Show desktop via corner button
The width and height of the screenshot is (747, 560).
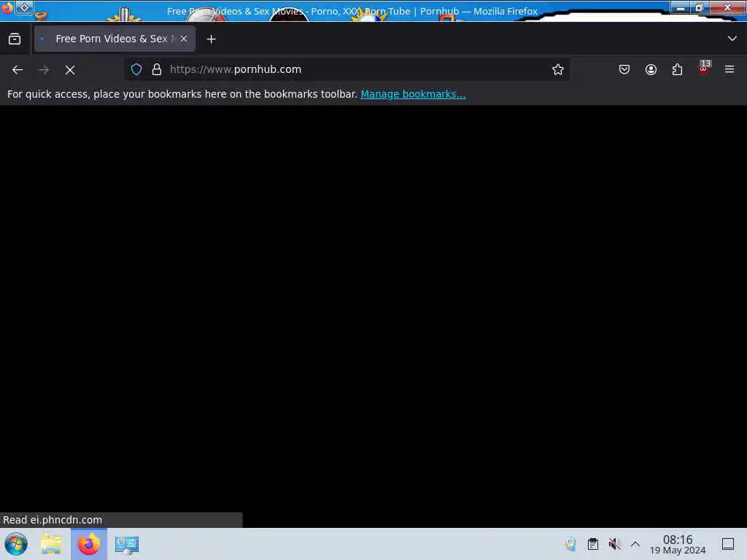tap(728, 544)
